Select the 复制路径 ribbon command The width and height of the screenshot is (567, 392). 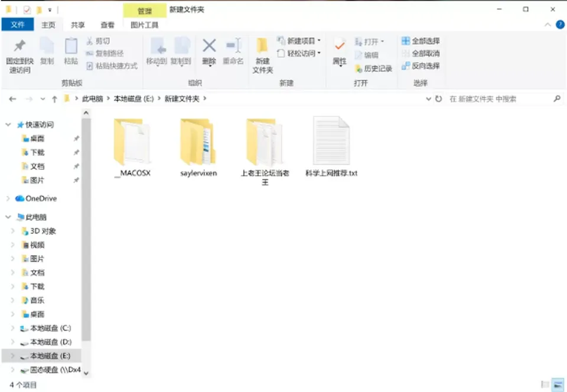(x=105, y=54)
